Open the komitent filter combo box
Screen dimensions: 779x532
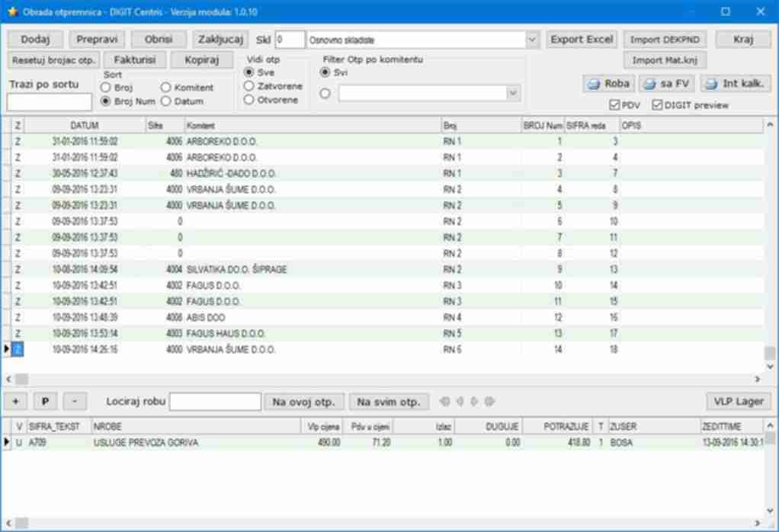pyautogui.click(x=513, y=93)
